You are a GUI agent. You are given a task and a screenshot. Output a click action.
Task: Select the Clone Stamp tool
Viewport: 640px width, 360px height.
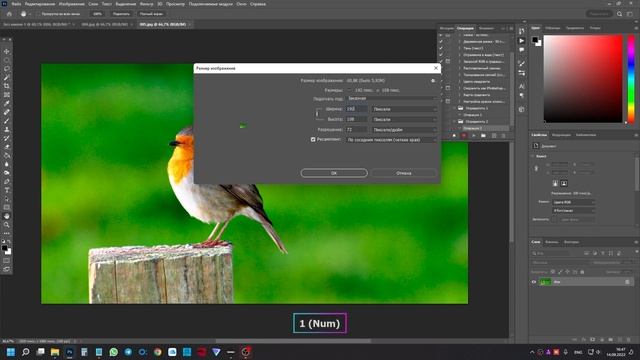click(7, 129)
